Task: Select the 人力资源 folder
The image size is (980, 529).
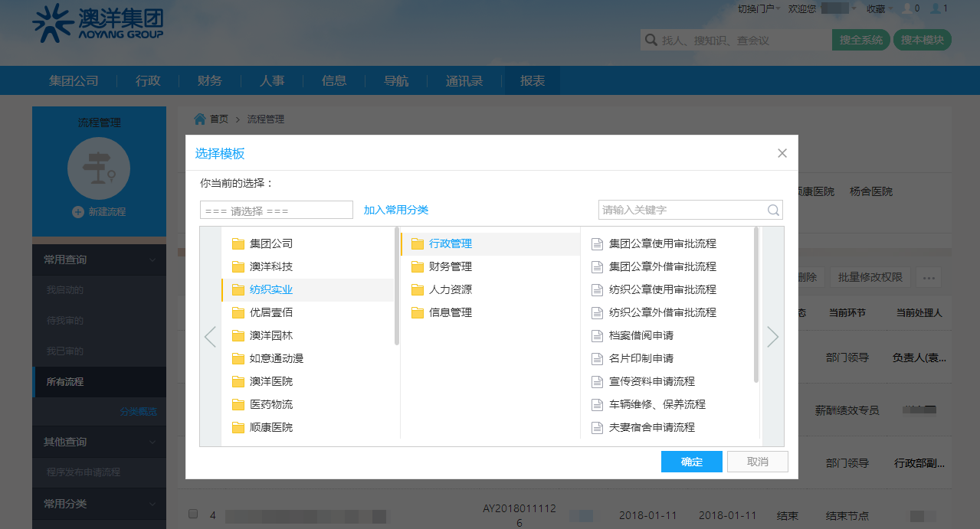Action: click(x=450, y=289)
